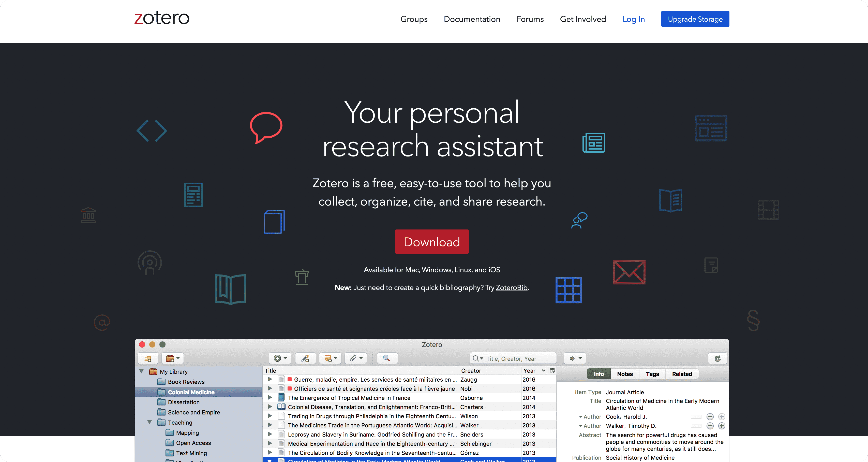This screenshot has width=868, height=462.
Task: Open Get Involved from top navigation
Action: pos(583,19)
